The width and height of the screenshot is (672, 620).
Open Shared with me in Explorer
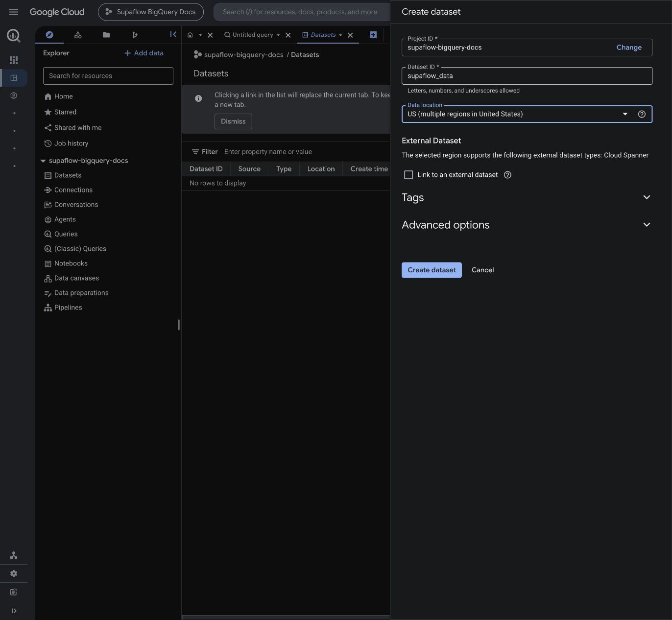pos(78,128)
